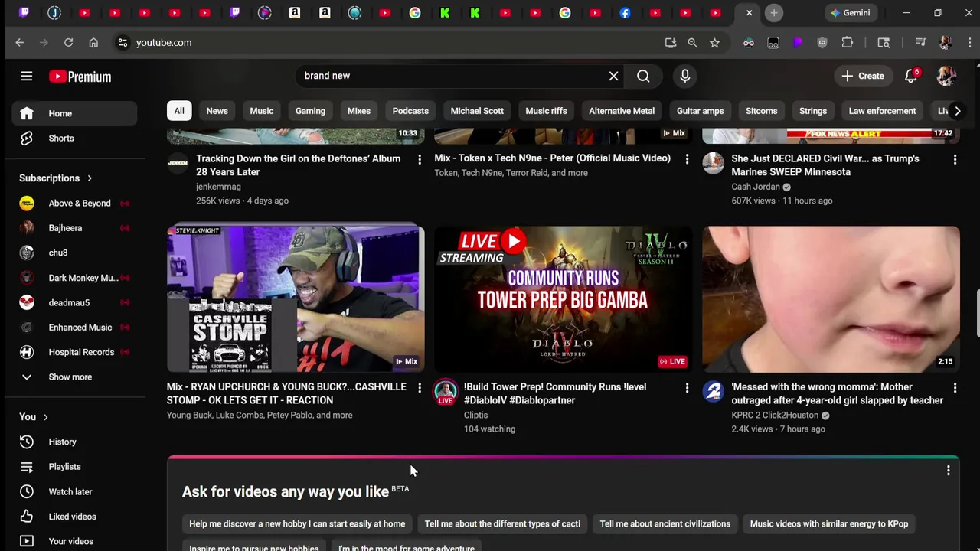980x551 pixels.
Task: Open options for KPRC slapped video
Action: pos(955,388)
